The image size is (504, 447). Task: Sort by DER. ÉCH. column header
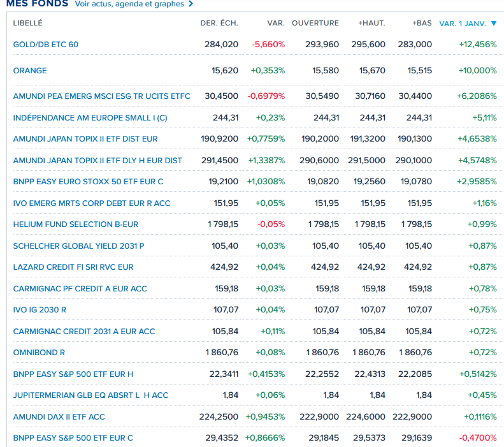219,24
